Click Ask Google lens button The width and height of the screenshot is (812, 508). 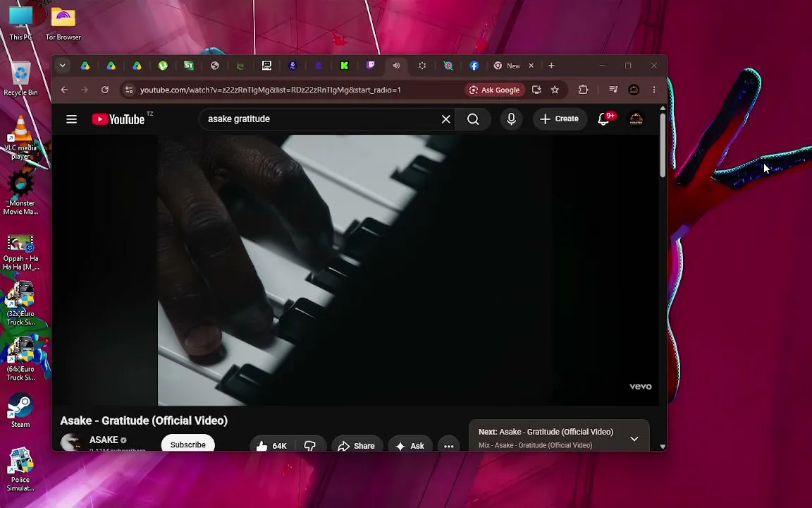pos(495,90)
